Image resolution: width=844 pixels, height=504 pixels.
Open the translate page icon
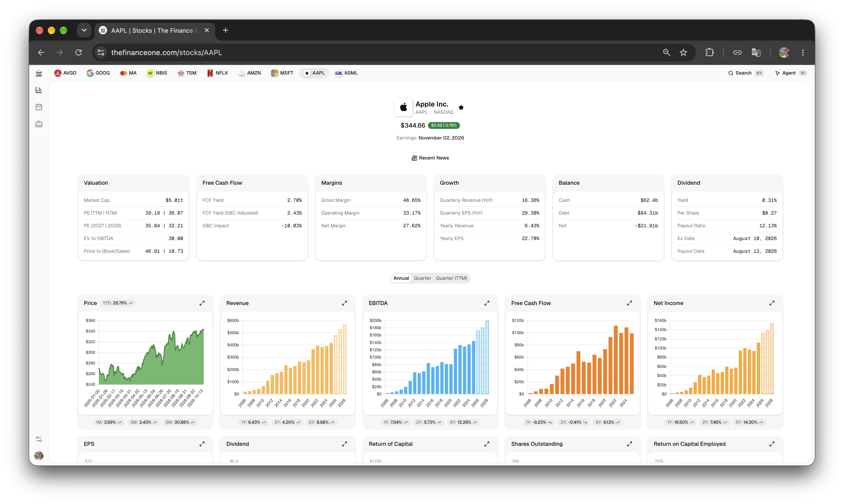pyautogui.click(x=756, y=52)
